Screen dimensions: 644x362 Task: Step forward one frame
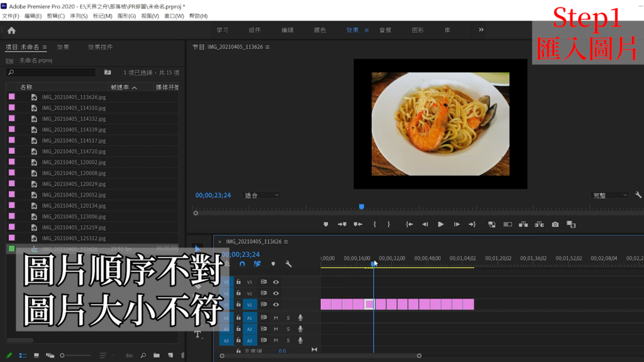(x=457, y=224)
